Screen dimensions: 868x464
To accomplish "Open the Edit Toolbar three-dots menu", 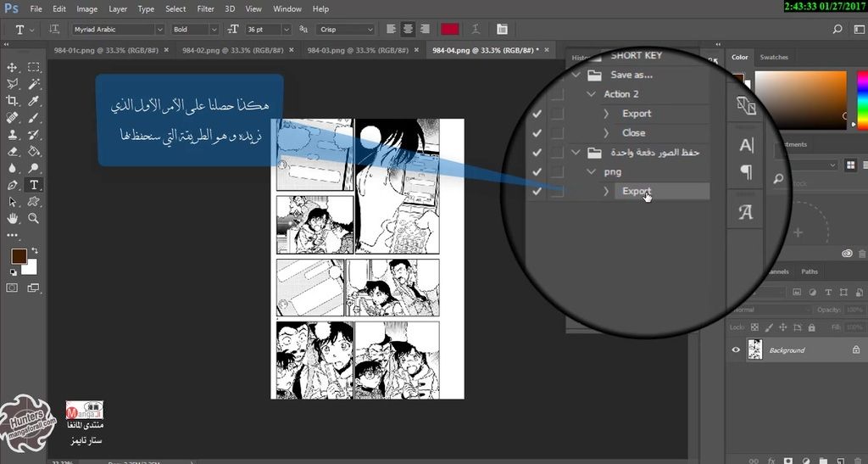I will pos(12,235).
